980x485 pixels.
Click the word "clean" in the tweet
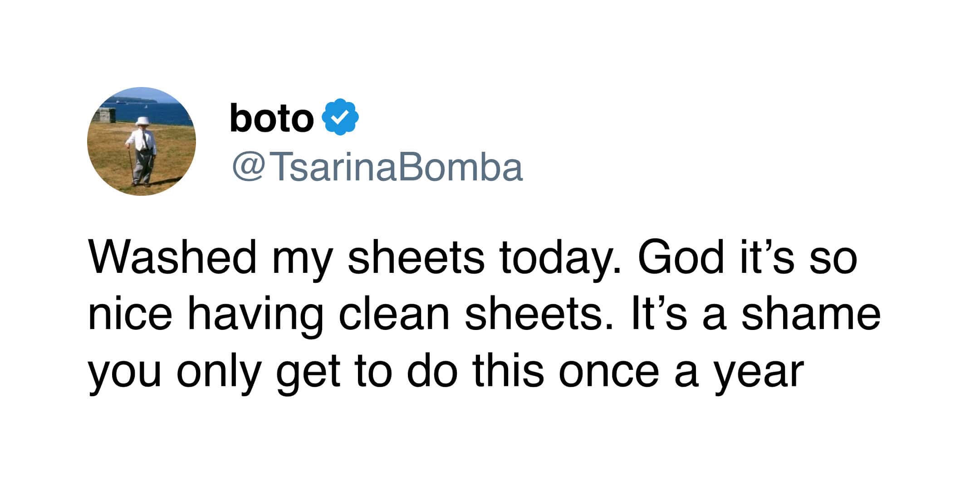point(394,315)
